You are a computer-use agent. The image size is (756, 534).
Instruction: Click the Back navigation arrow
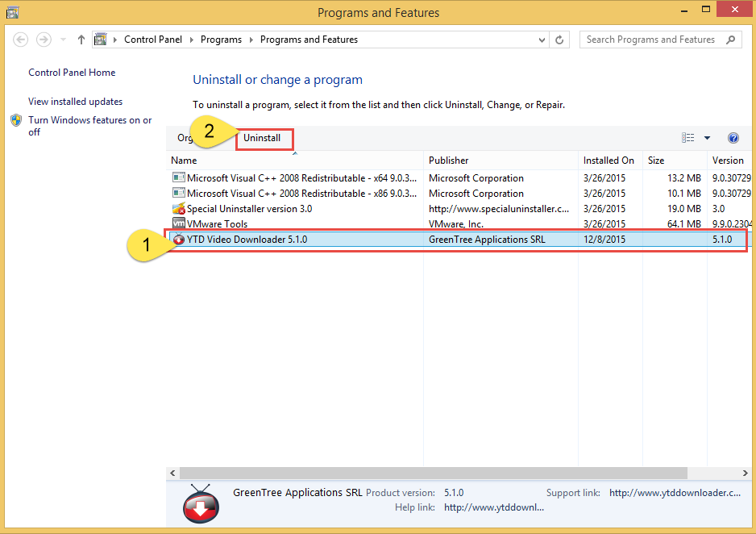click(x=20, y=40)
